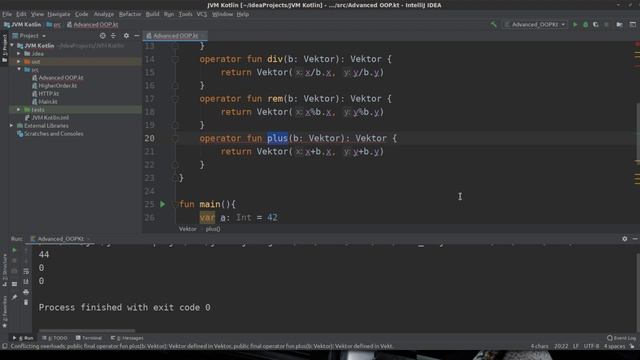The image size is (640, 360).
Task: Click the 4 spaces indent setting in the status bar
Action: pyautogui.click(x=614, y=346)
